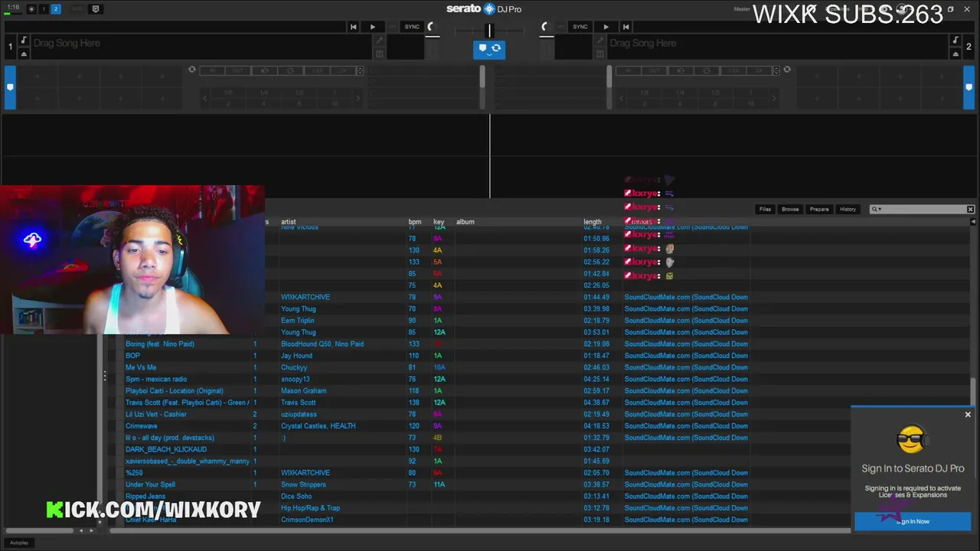Viewport: 980px width, 551px height.
Task: Play deck 1
Action: [373, 27]
